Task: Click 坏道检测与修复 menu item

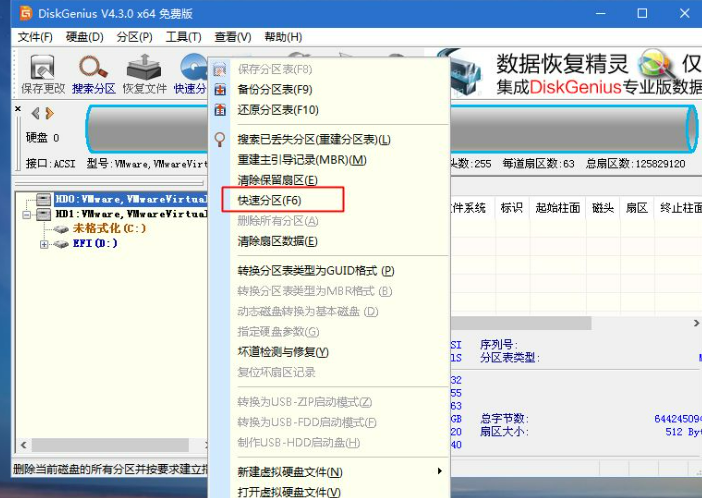Action: click(283, 352)
